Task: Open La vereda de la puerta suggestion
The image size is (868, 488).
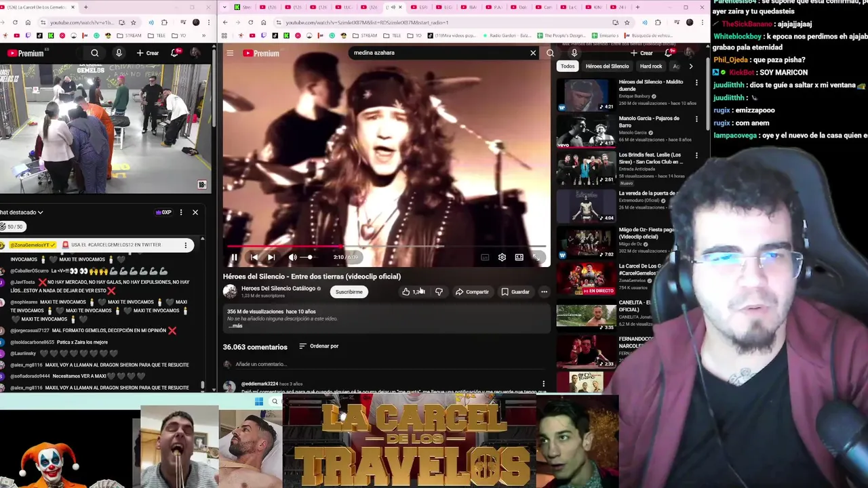Action: [x=586, y=206]
